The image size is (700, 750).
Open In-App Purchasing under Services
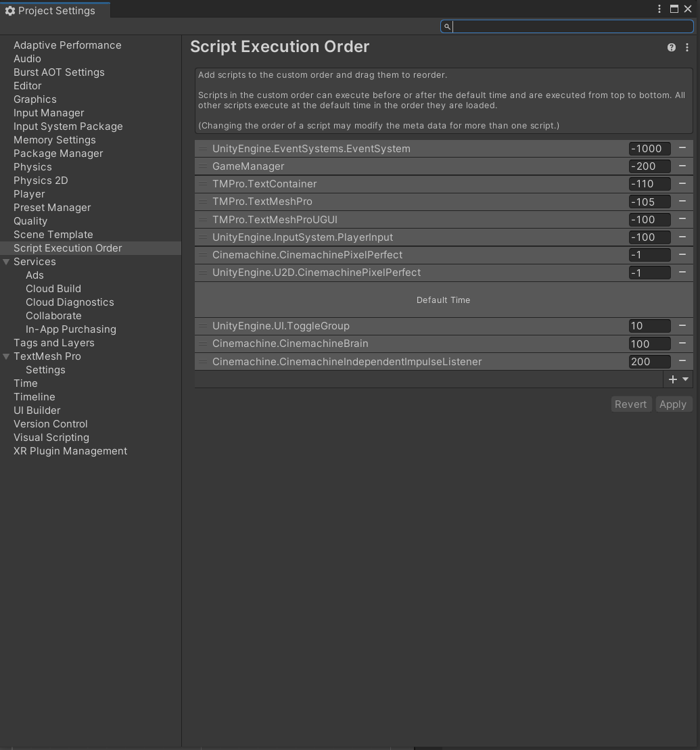coord(71,329)
